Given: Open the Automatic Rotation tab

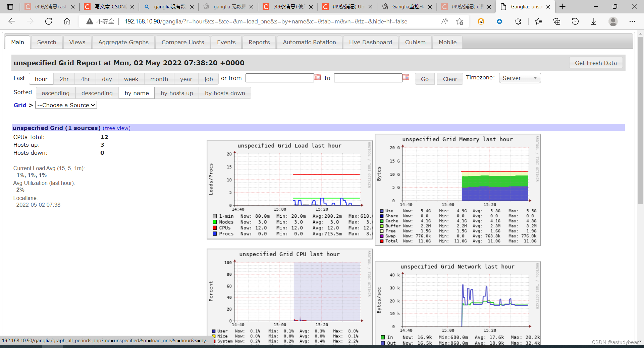Looking at the screenshot, I should (x=309, y=42).
